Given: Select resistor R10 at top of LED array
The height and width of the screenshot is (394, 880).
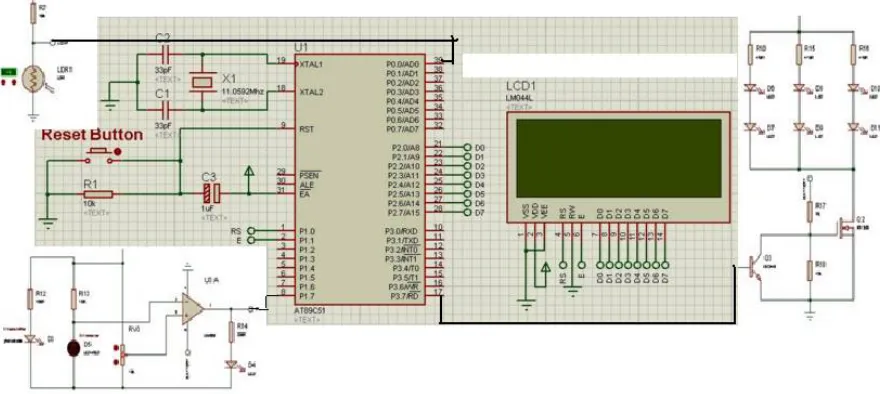Looking at the screenshot, I should point(750,54).
